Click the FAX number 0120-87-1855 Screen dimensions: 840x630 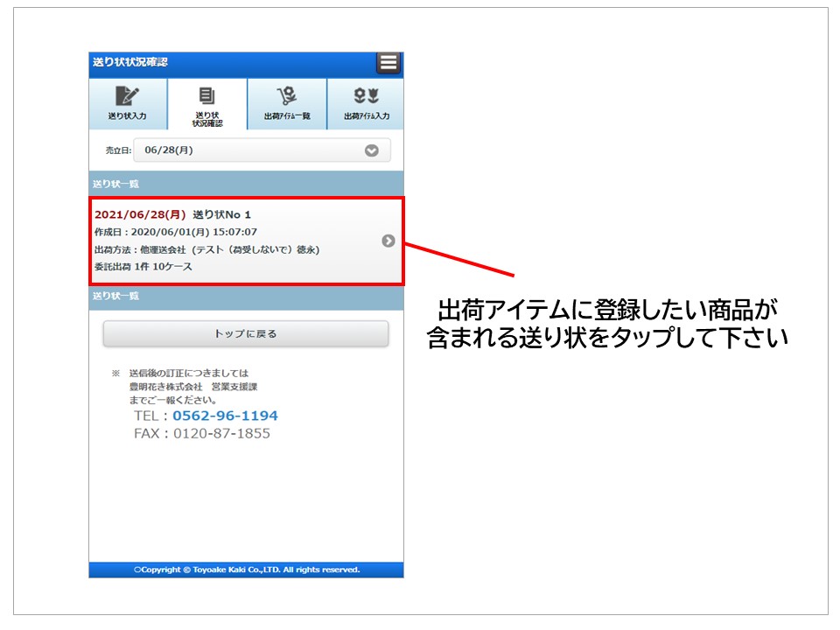[221, 433]
